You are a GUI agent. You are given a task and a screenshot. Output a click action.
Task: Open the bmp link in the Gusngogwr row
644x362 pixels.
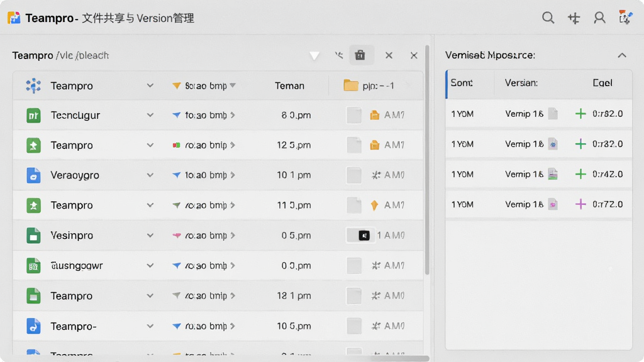coord(210,266)
